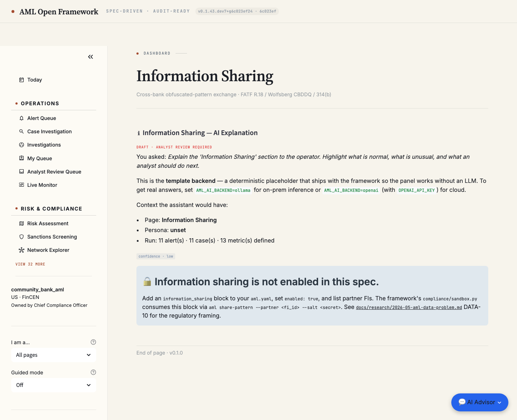Click help icon next to 'I am a...'

tap(93, 342)
